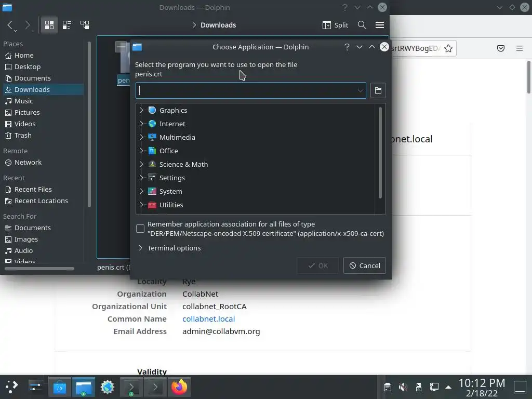Select the Utilities toolbox icon in list
Viewport: 532px width, 399px height.
coord(152,205)
